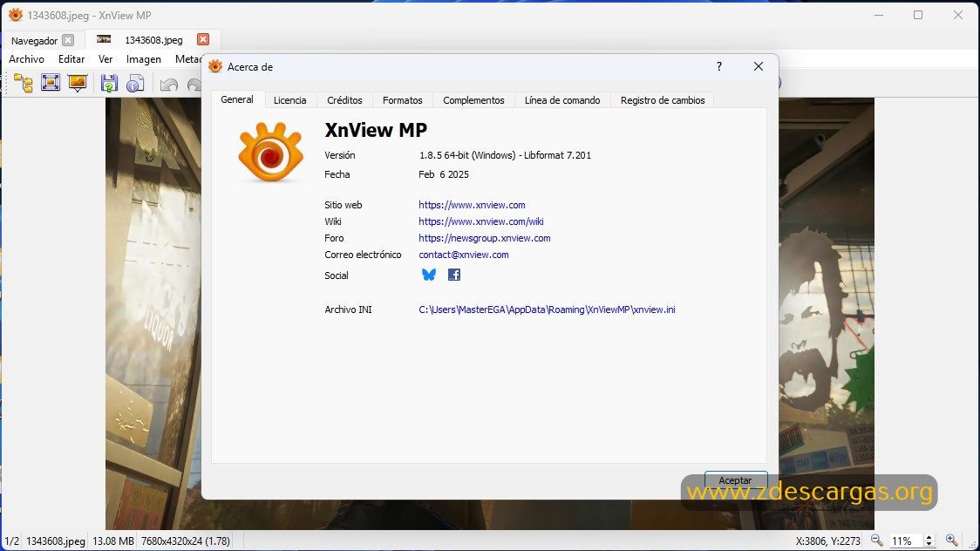Open the Facebook social icon
Viewport: 980px width, 551px height.
pos(454,275)
